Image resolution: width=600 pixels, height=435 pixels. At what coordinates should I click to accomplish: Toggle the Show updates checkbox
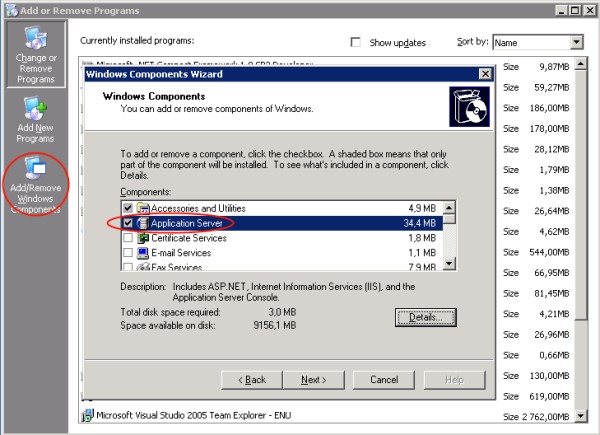pos(355,42)
